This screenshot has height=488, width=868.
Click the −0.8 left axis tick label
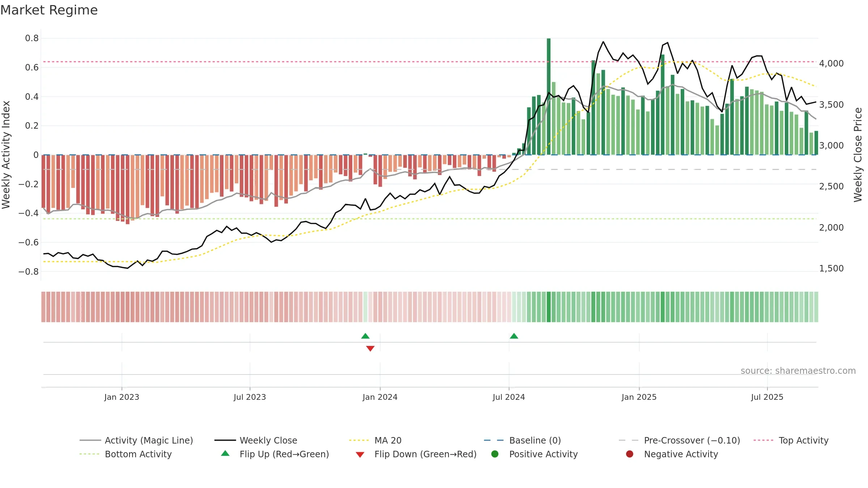click(29, 271)
